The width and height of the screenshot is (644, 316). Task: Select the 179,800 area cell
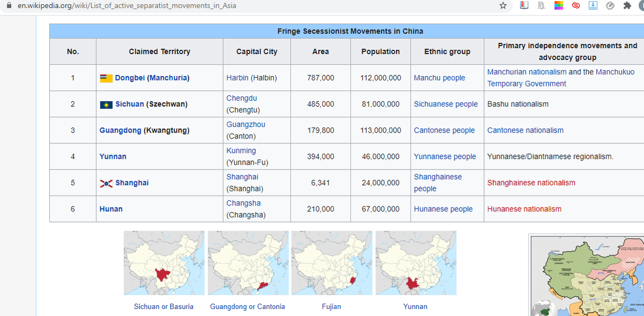(320, 130)
